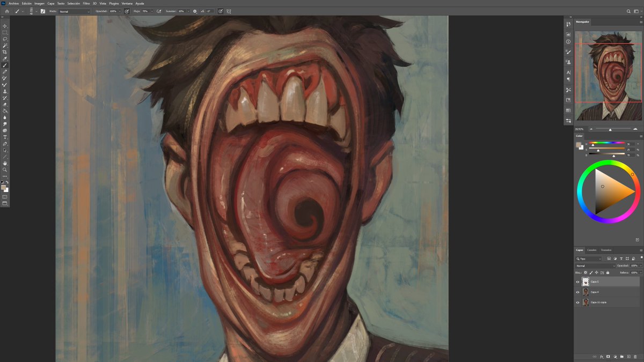The height and width of the screenshot is (362, 644).
Task: Toggle visibility of Capa 4
Action: 577,292
